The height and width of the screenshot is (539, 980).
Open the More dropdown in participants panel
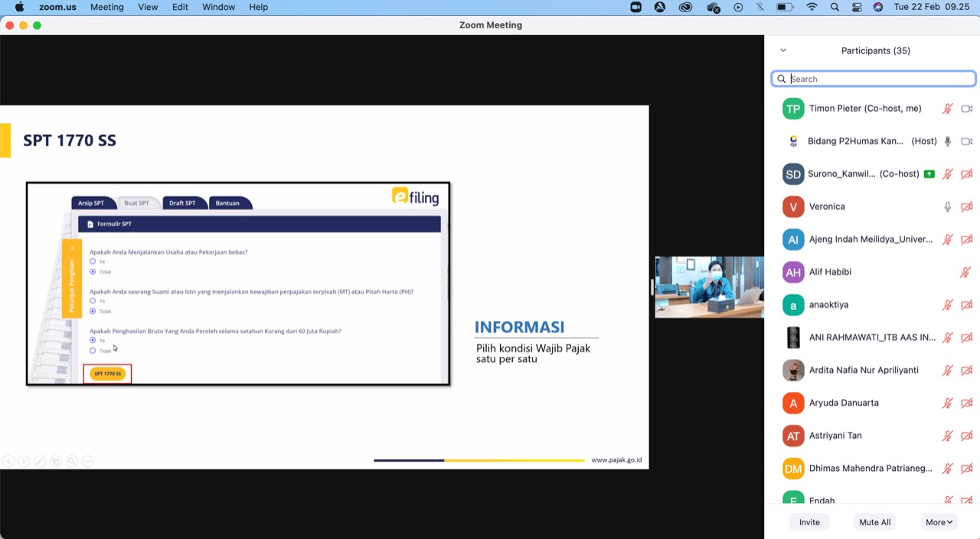pos(939,522)
